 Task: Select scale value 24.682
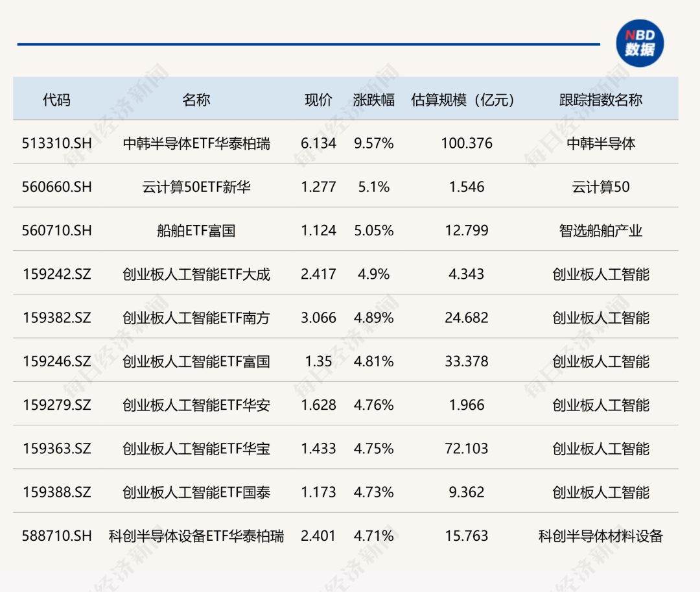pos(467,318)
